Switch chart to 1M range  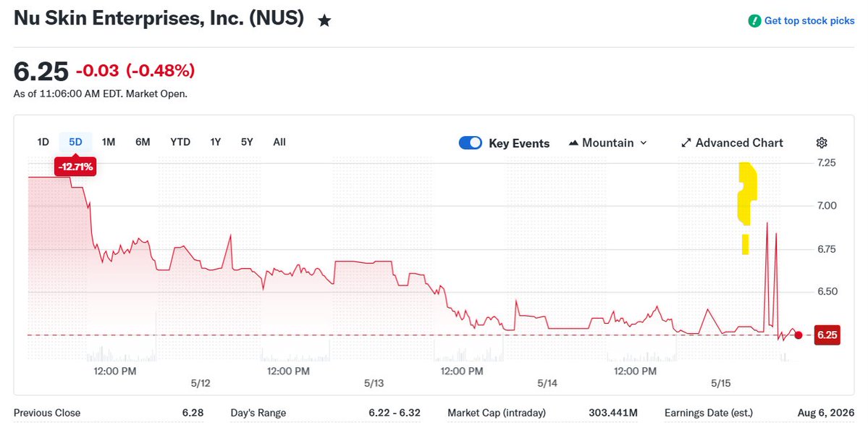pyautogui.click(x=109, y=142)
